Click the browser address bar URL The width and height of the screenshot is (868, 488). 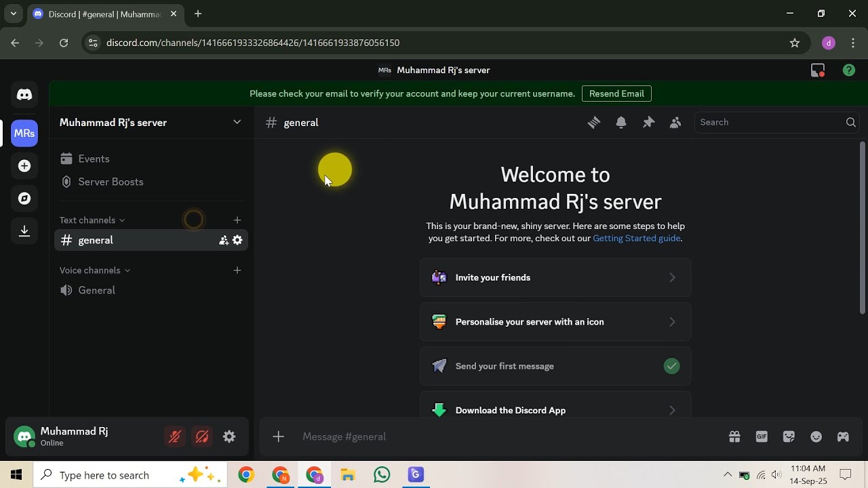[x=253, y=43]
